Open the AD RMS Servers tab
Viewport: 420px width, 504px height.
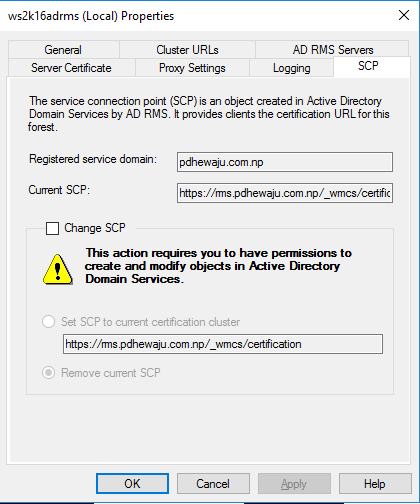click(333, 50)
